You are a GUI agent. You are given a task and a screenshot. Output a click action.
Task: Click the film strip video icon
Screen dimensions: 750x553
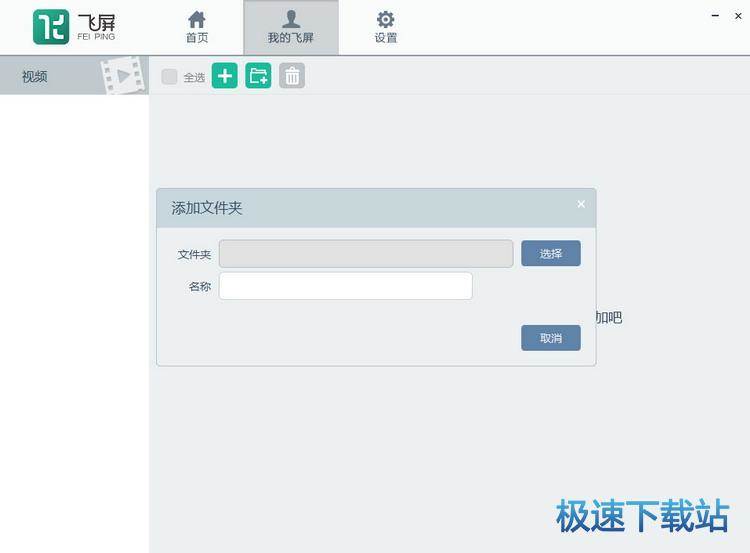point(123,75)
